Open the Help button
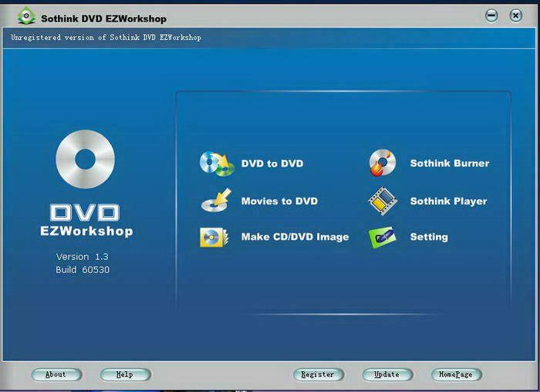The image size is (540, 392). 125,374
